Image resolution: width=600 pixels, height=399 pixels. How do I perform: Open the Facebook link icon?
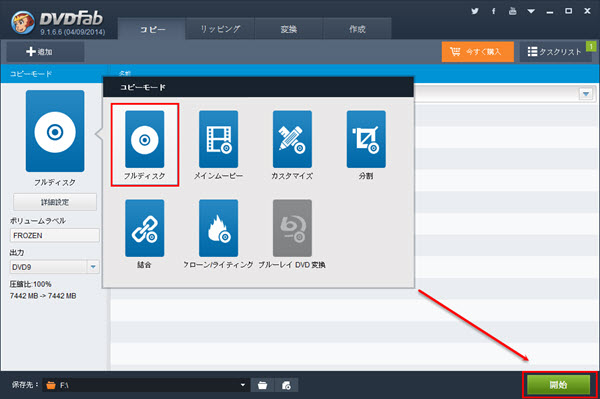click(x=494, y=11)
